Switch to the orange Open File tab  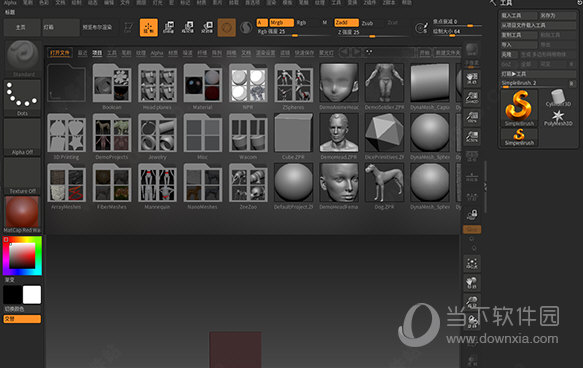point(60,53)
